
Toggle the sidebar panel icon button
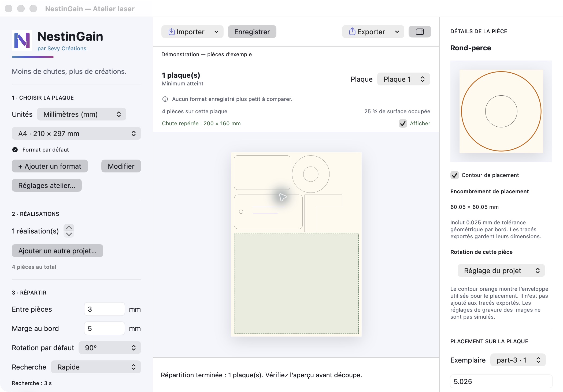420,32
